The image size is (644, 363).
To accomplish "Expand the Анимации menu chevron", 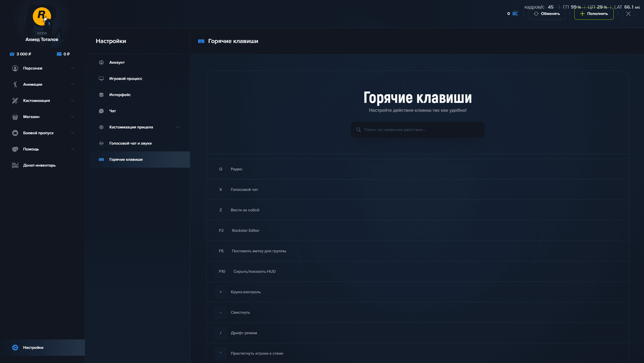I will (x=72, y=84).
